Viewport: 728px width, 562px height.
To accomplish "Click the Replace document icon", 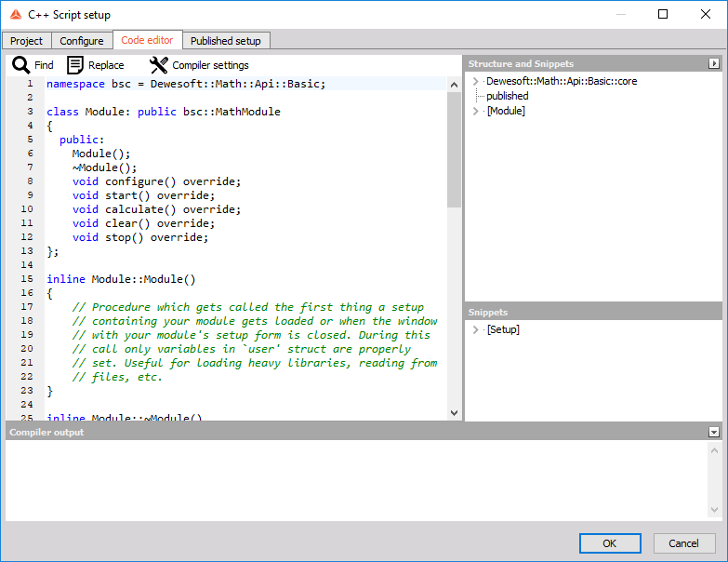I will 74,65.
